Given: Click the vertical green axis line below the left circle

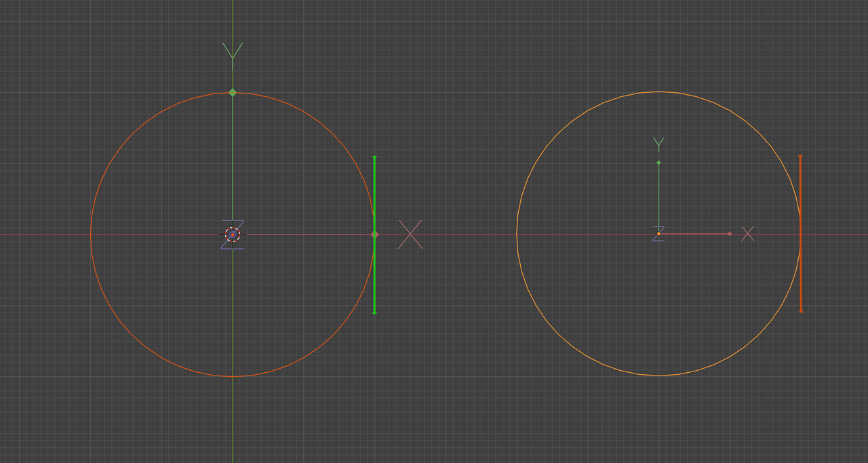Looking at the screenshot, I should click(233, 420).
